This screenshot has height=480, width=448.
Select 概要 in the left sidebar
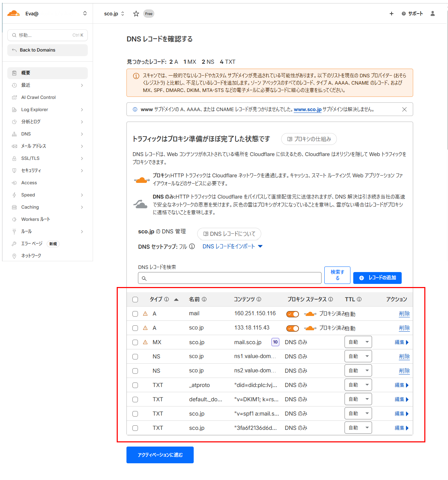coord(26,73)
